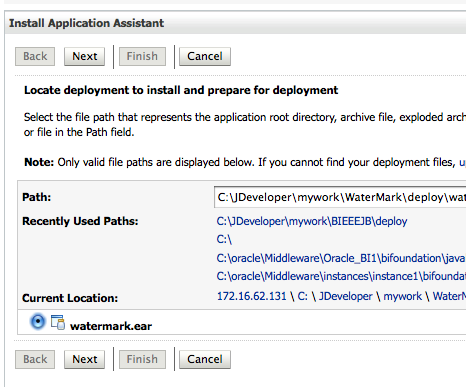This screenshot has width=466, height=387.
Task: Click the bottom Back button
Action: point(35,359)
